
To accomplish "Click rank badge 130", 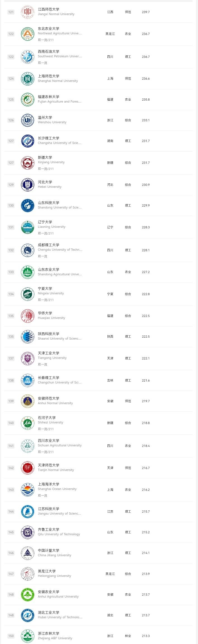I will 11,205.
